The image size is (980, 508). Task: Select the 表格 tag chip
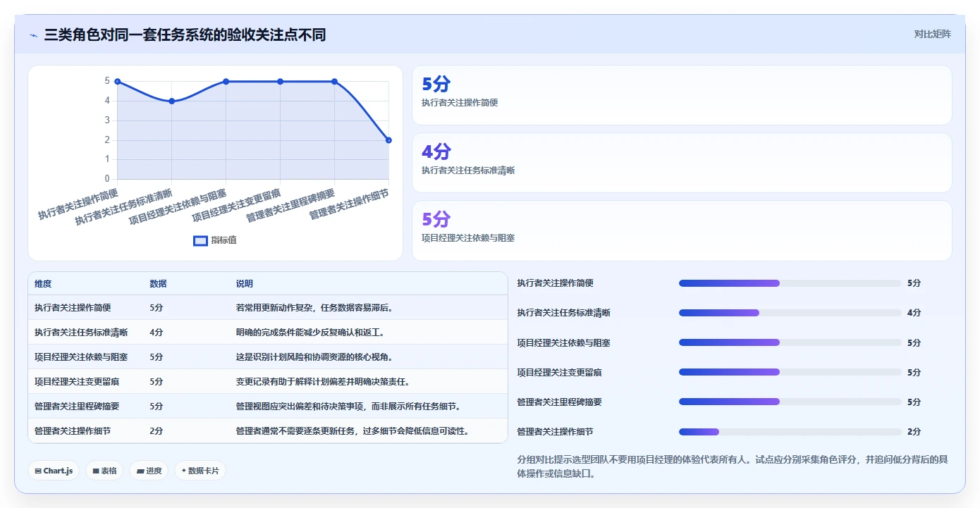click(x=104, y=471)
